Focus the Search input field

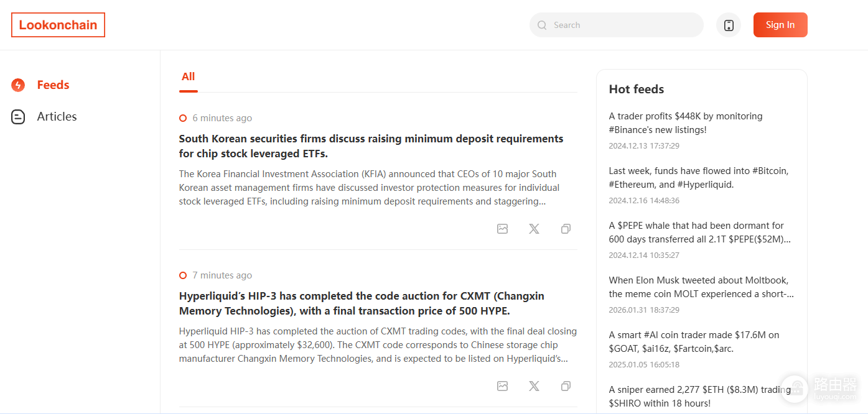pos(617,25)
